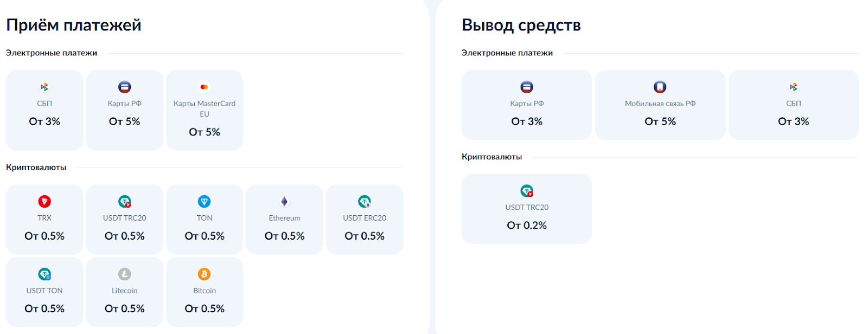Click the USDT ERC20 coin icon

tap(365, 202)
